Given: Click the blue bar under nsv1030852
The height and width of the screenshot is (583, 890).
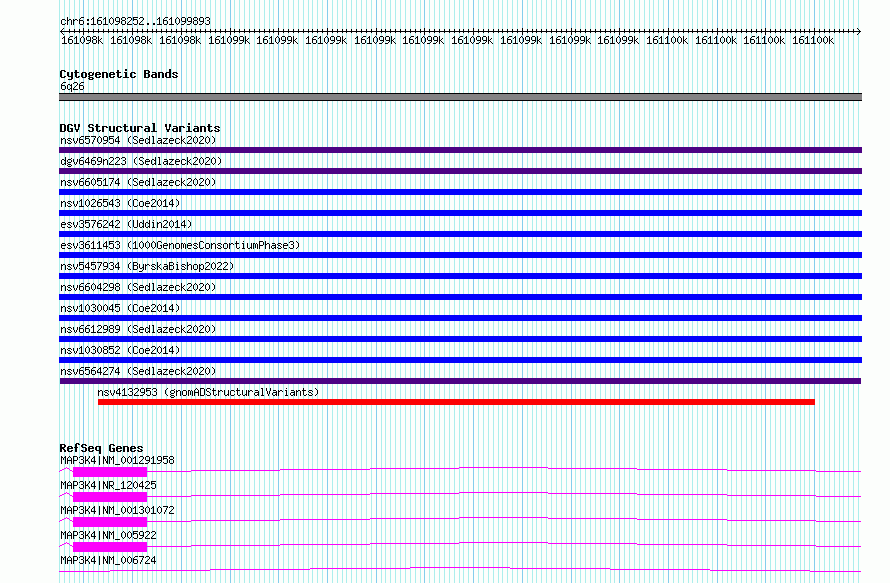Looking at the screenshot, I should coord(460,360).
